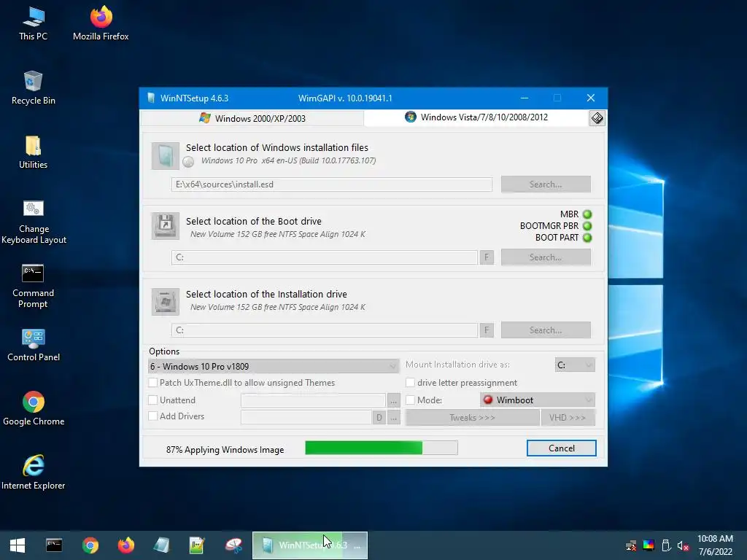Open Tweaks >>> options
747x560 pixels.
pyautogui.click(x=472, y=418)
